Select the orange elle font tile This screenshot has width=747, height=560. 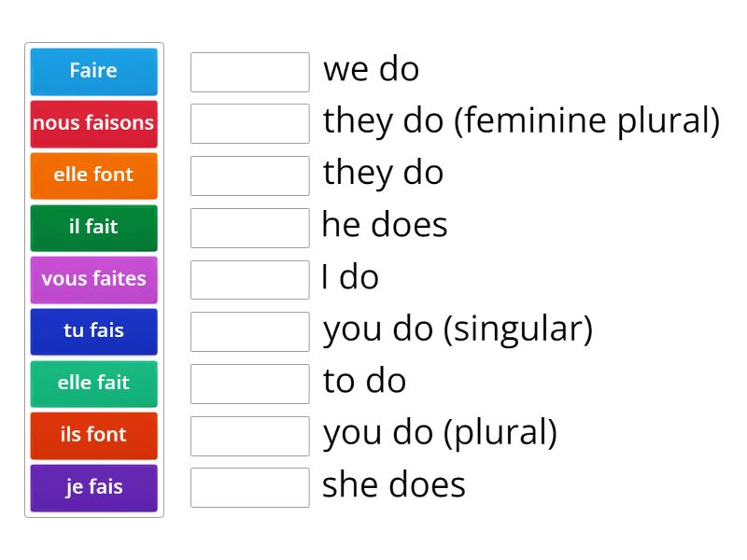(93, 175)
